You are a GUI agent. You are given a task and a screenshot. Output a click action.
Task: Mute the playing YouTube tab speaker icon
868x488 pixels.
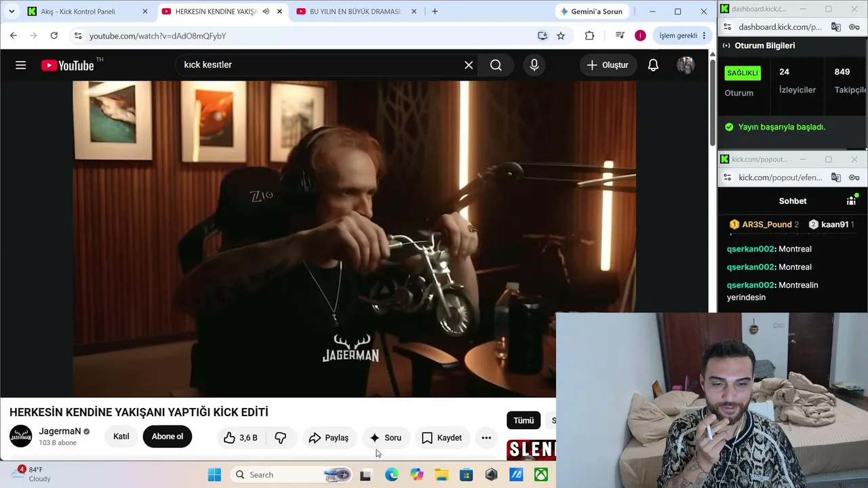pyautogui.click(x=266, y=12)
